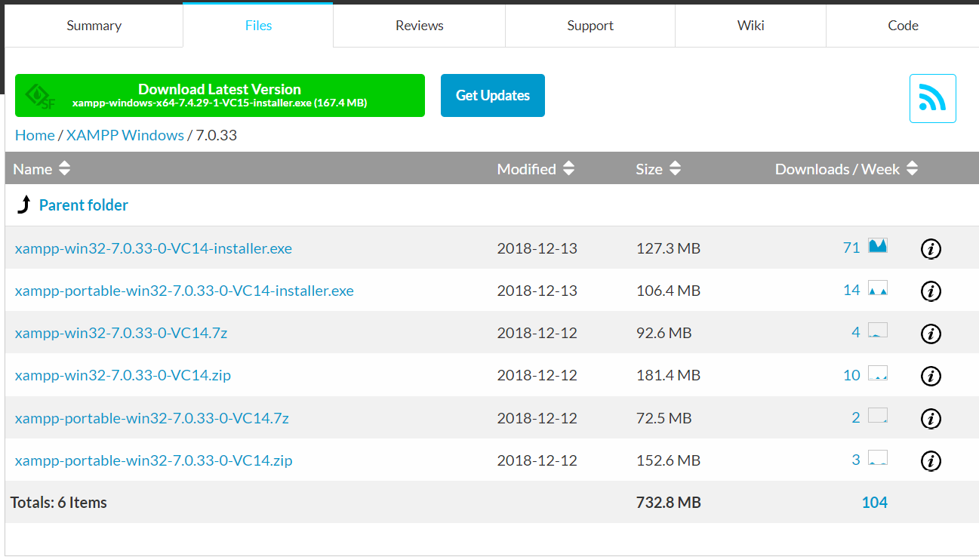This screenshot has height=560, width=979.
Task: Click the 92.6 MB size cell
Action: pos(663,333)
